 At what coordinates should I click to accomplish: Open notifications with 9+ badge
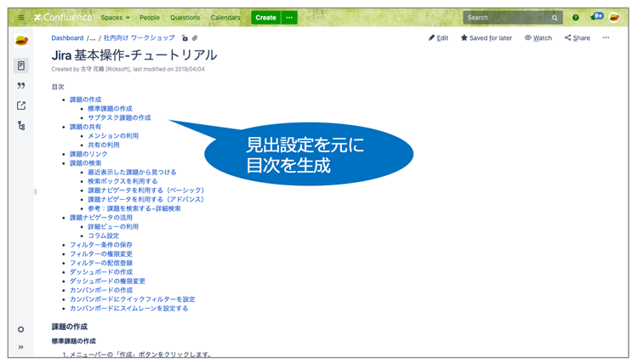click(x=596, y=17)
